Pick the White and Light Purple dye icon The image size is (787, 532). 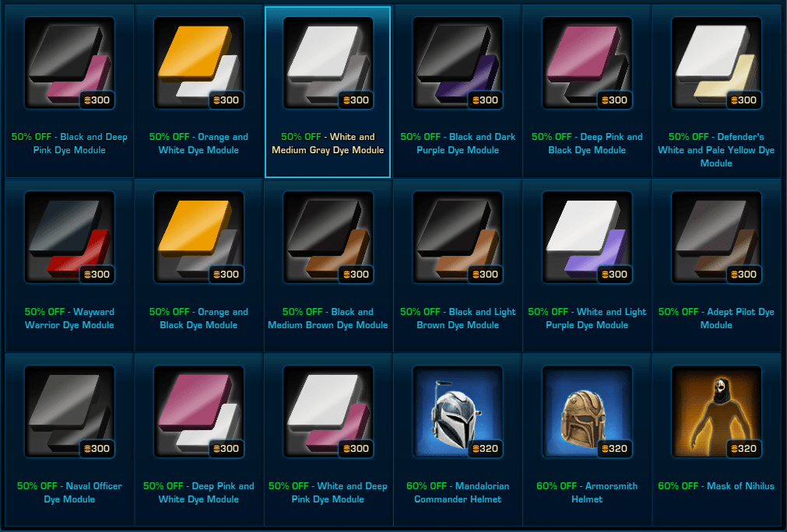pyautogui.click(x=587, y=237)
